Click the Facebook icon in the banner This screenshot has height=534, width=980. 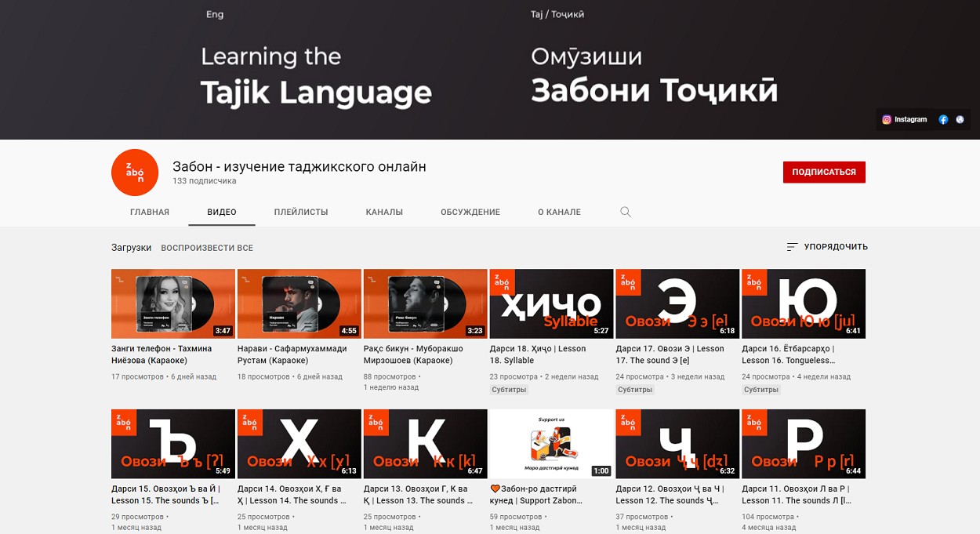[x=943, y=119]
